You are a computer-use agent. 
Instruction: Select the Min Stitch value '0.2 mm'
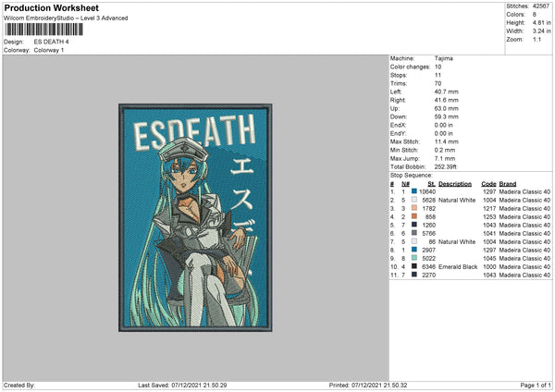445,150
